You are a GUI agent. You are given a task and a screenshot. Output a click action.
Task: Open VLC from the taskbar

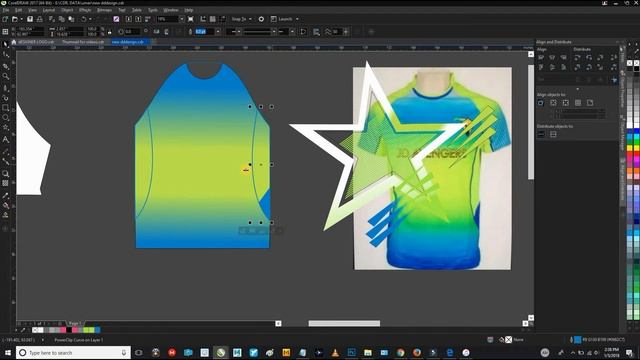point(335,353)
